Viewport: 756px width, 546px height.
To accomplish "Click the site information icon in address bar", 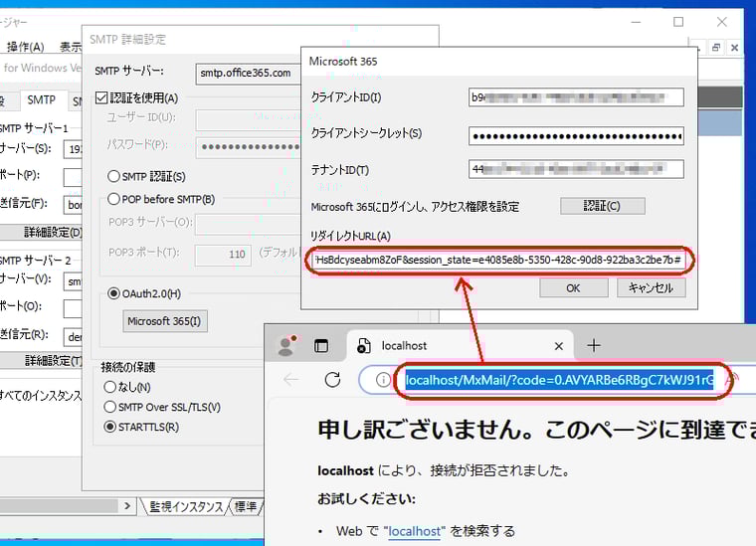I will [x=383, y=380].
